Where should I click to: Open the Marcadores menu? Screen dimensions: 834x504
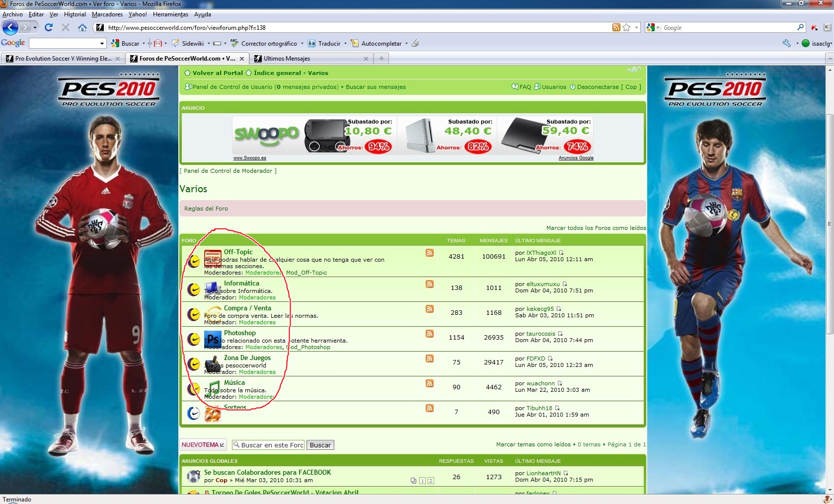point(107,14)
